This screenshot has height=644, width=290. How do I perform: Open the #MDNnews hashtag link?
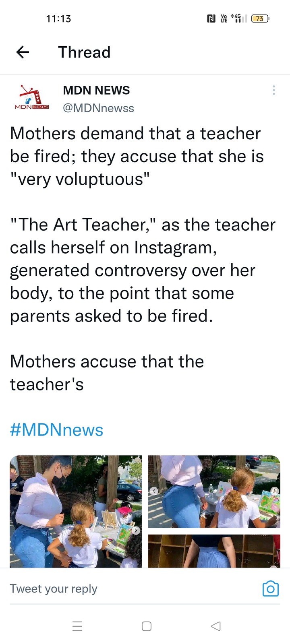[x=56, y=430]
